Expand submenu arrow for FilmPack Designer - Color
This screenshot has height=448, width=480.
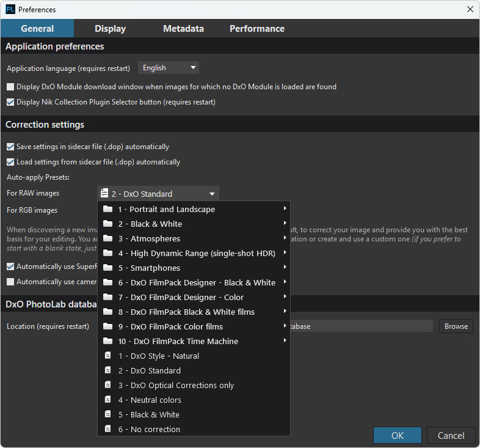[x=285, y=296]
